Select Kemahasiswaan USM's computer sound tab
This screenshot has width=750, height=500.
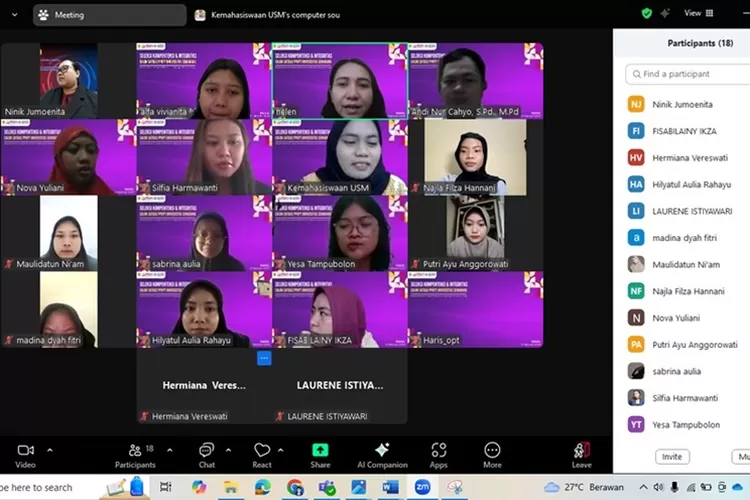[268, 15]
